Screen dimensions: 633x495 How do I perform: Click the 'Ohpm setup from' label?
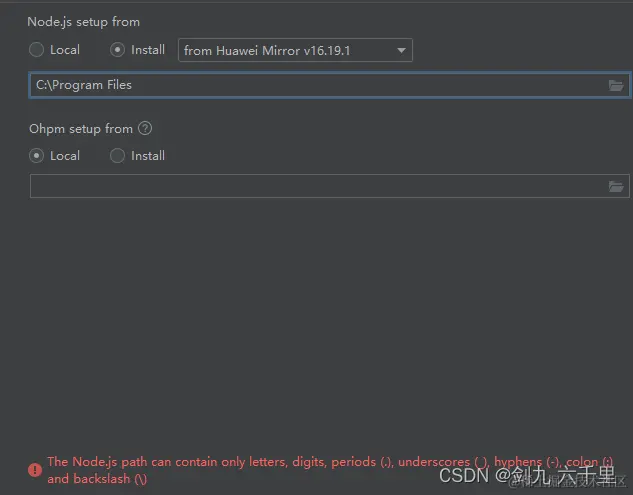click(81, 129)
